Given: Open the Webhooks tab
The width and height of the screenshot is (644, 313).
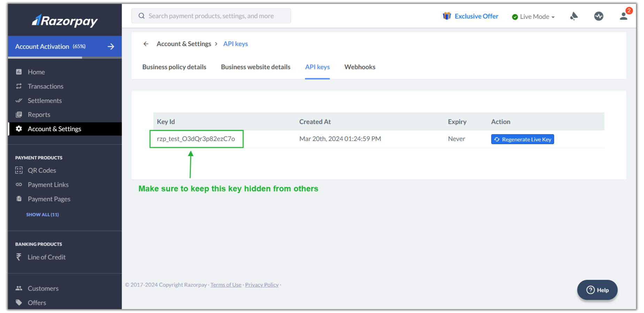Looking at the screenshot, I should coord(360,67).
